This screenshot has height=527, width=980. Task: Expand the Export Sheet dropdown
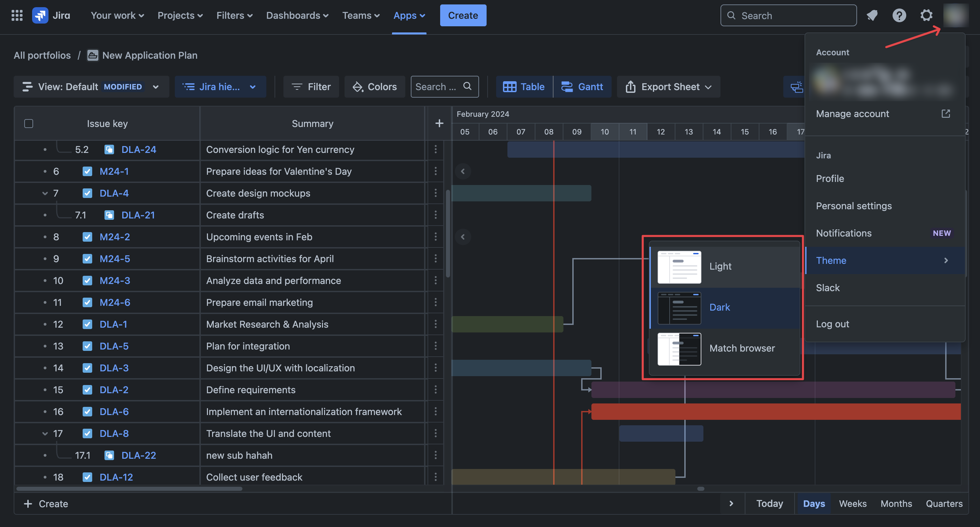click(669, 87)
